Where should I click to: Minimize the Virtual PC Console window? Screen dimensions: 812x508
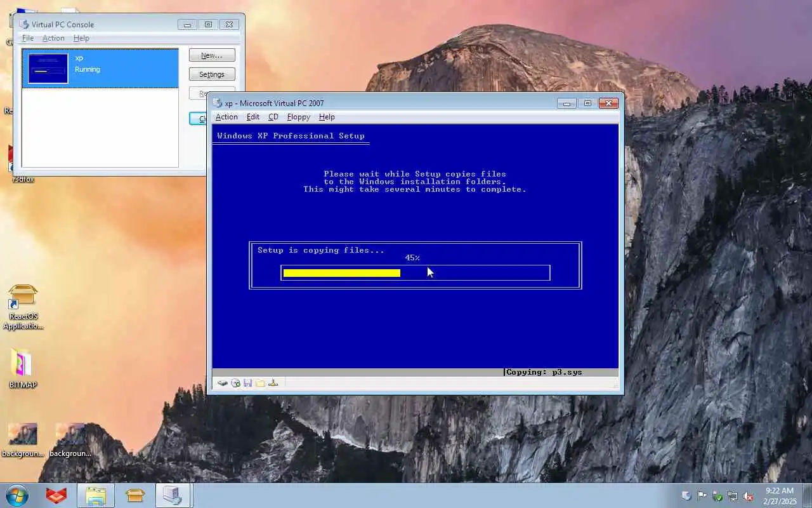(187, 25)
